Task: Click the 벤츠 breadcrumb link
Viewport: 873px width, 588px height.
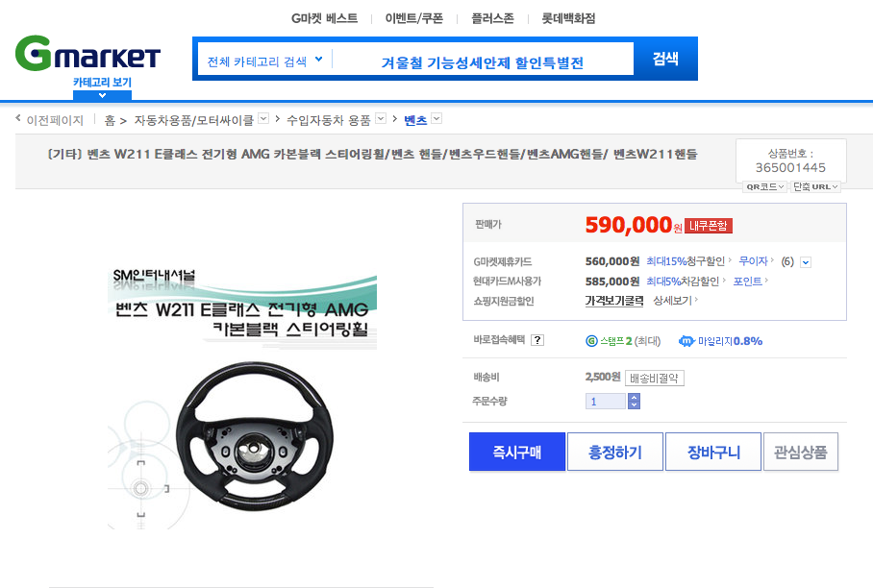Action: pyautogui.click(x=415, y=120)
